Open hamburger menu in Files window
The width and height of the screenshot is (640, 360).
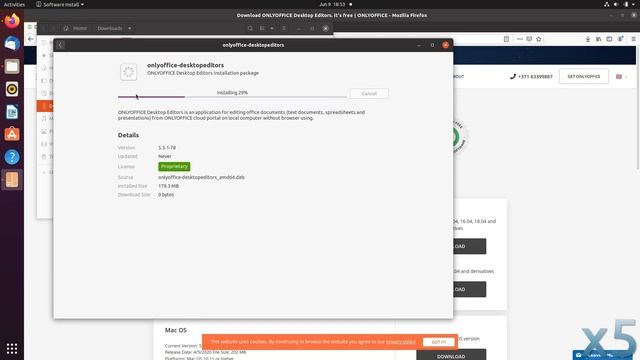[x=284, y=28]
